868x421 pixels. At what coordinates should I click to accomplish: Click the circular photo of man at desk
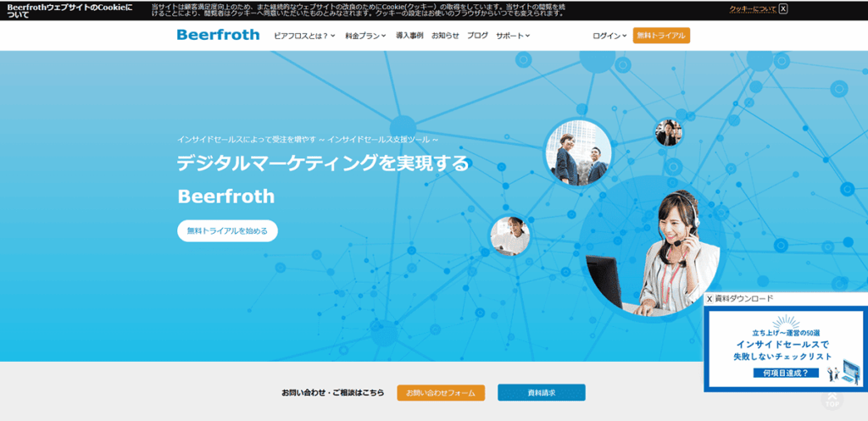coord(510,235)
